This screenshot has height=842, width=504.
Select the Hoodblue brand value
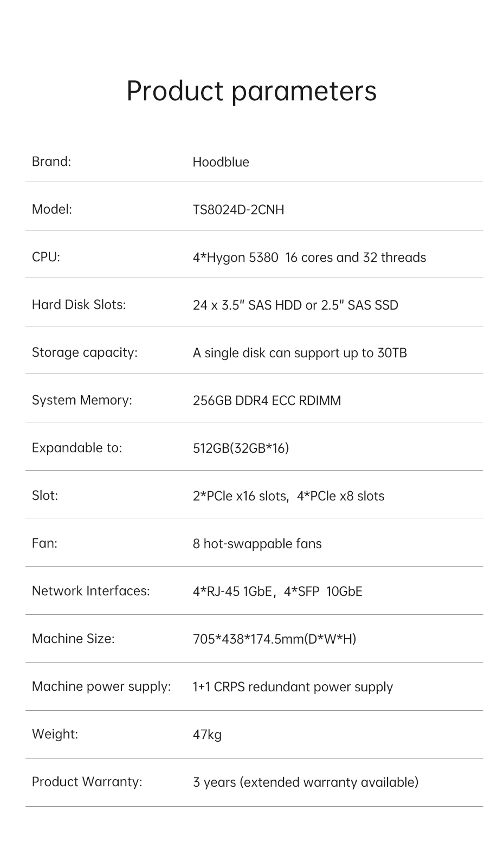point(221,162)
